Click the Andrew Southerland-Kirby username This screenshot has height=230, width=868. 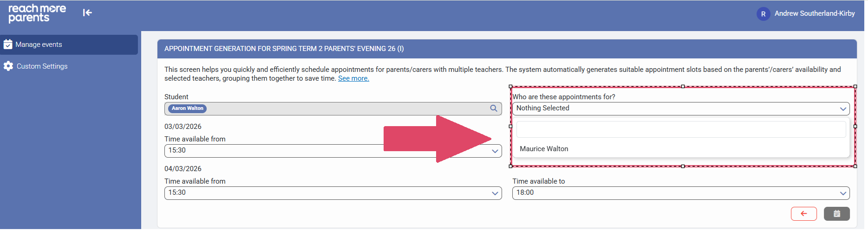[x=815, y=13]
